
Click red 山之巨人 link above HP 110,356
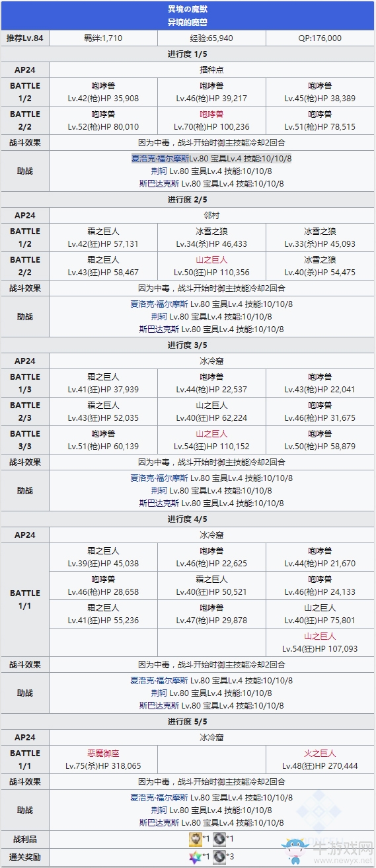click(x=211, y=259)
